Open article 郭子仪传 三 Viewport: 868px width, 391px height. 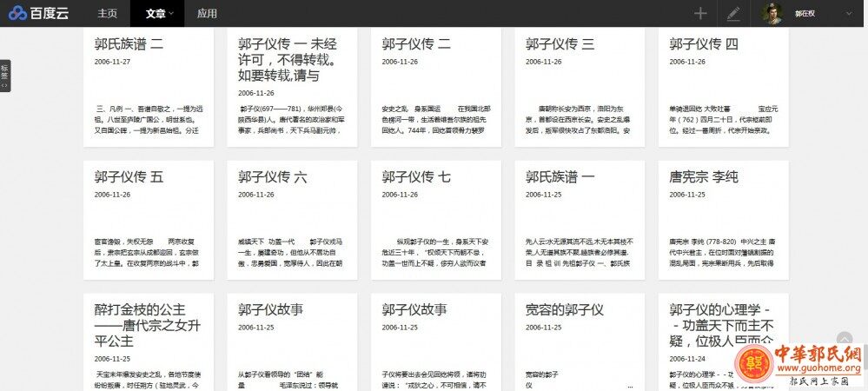point(563,43)
